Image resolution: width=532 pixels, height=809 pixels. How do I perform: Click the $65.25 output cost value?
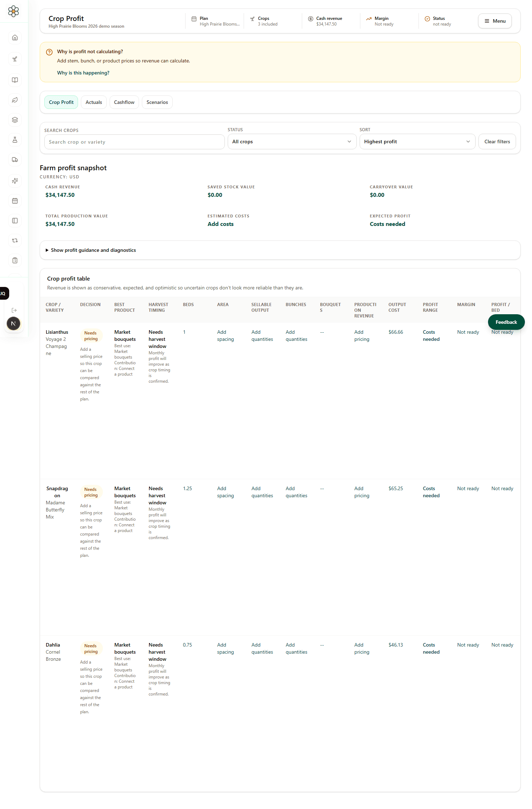pos(396,488)
